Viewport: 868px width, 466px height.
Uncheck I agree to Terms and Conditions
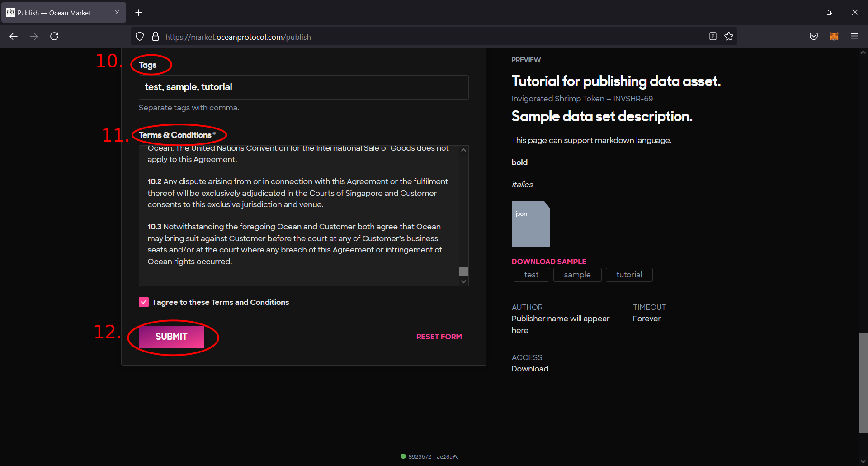[x=144, y=302]
